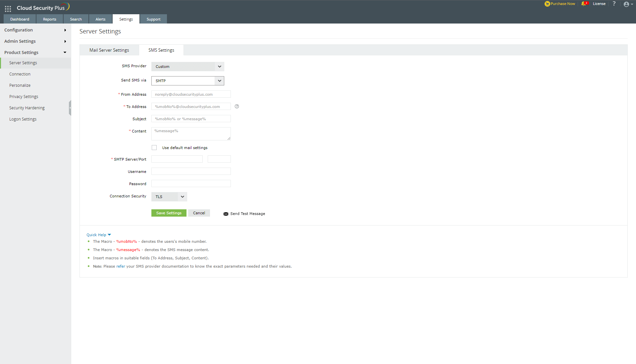Image resolution: width=636 pixels, height=364 pixels.
Task: Click the SMTP Server input field
Action: tap(177, 159)
